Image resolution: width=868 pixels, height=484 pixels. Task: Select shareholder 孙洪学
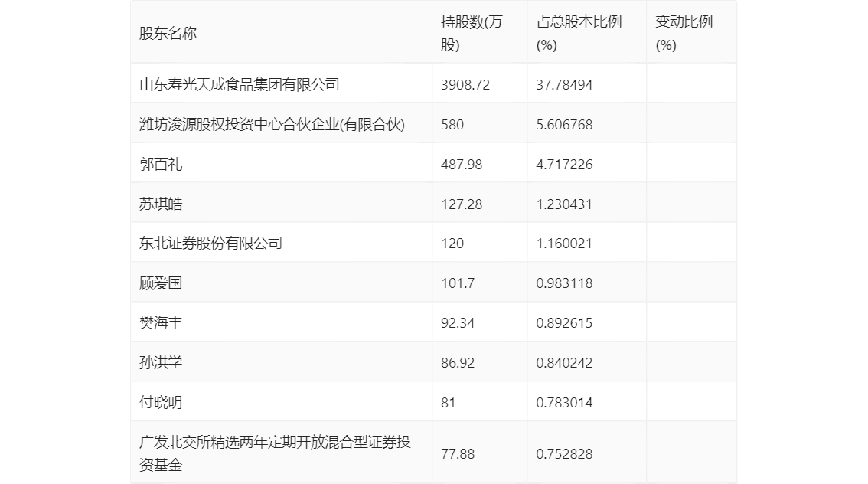pos(161,363)
